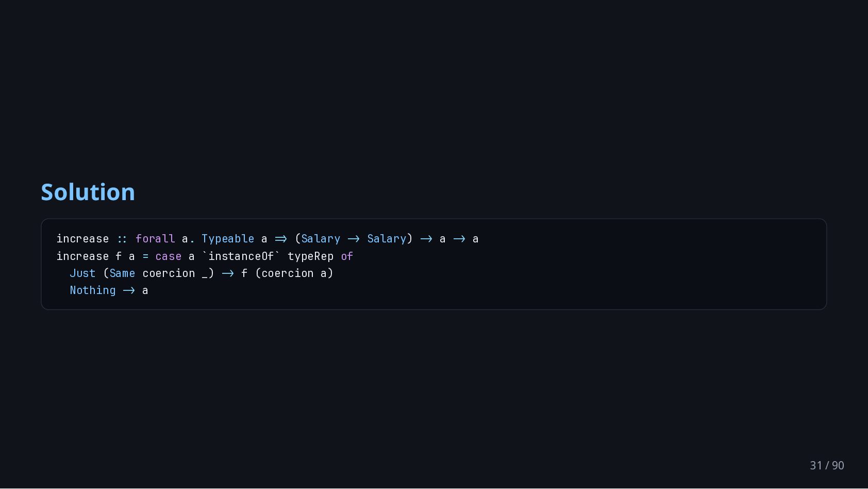Click the Nothing constructor
This screenshot has height=489, width=868.
point(93,290)
